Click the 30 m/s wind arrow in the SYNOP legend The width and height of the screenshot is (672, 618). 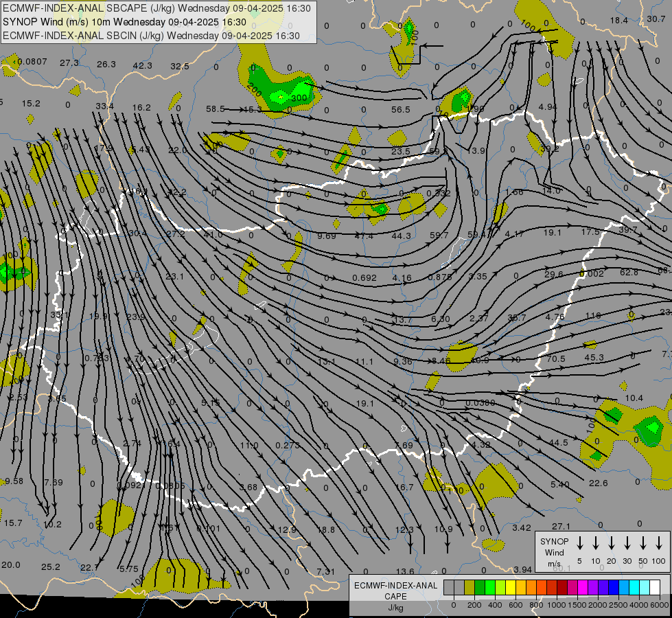pos(627,543)
